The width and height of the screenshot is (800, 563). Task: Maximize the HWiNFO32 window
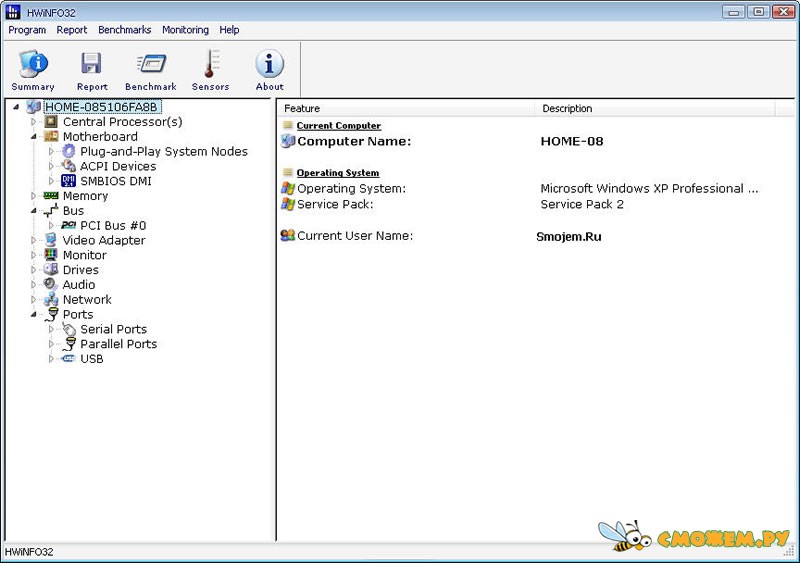[759, 11]
